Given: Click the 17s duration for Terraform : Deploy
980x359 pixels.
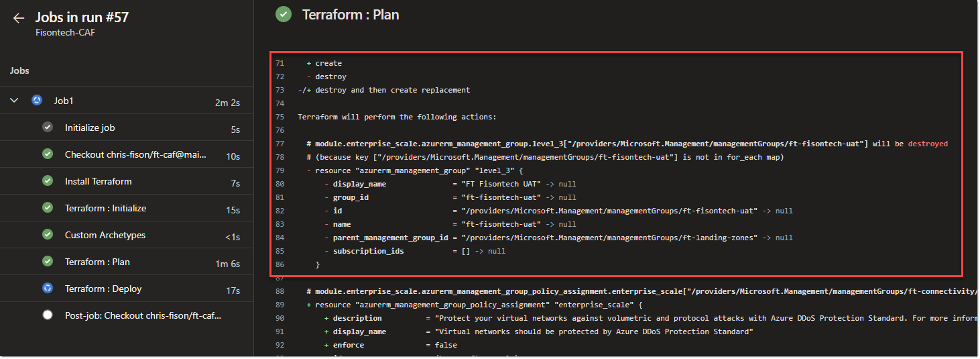Looking at the screenshot, I should [233, 291].
